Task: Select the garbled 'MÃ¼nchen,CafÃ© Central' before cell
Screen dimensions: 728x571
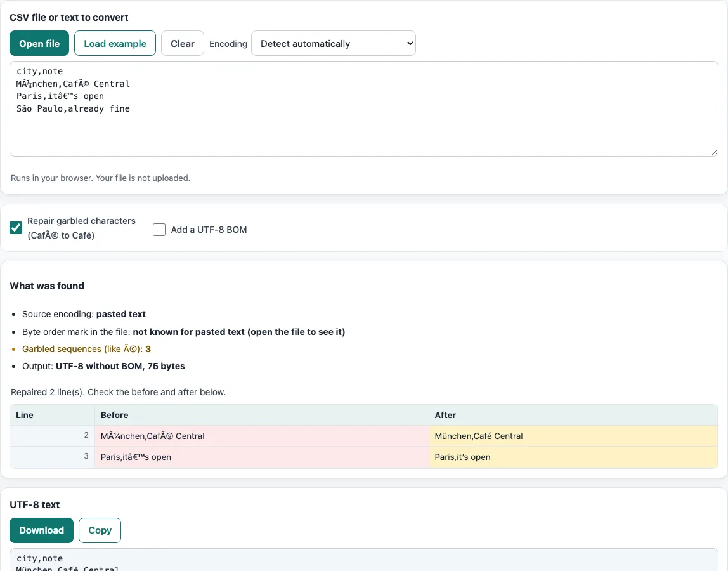Action: 261,436
